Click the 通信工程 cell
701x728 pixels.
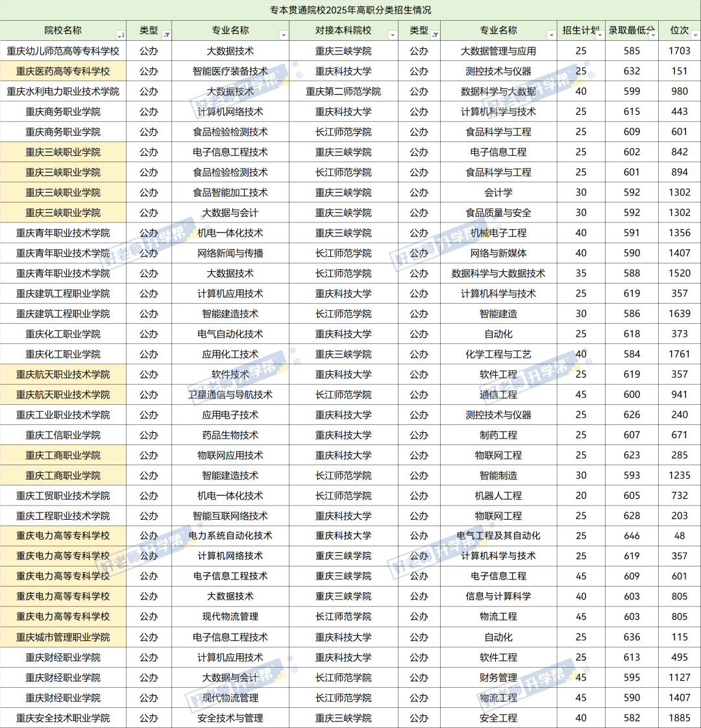(x=498, y=394)
